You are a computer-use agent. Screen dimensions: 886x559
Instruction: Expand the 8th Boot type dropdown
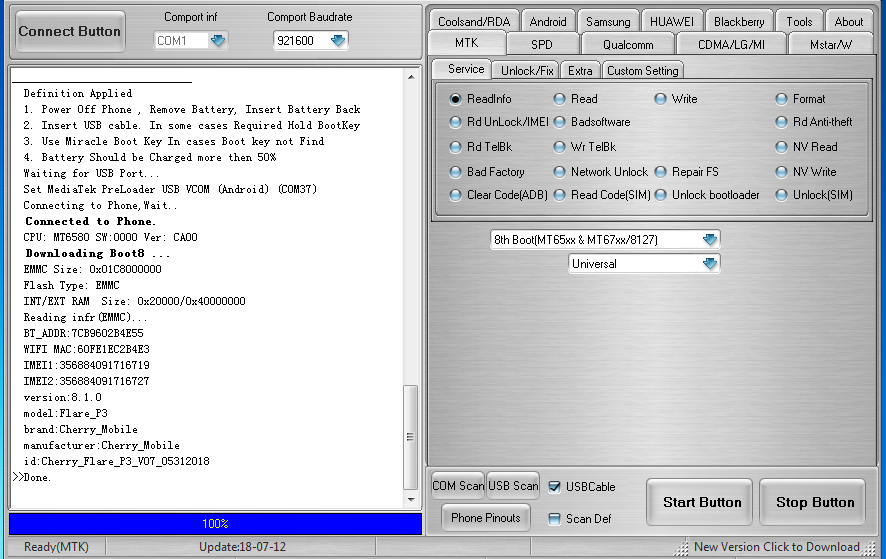click(710, 240)
